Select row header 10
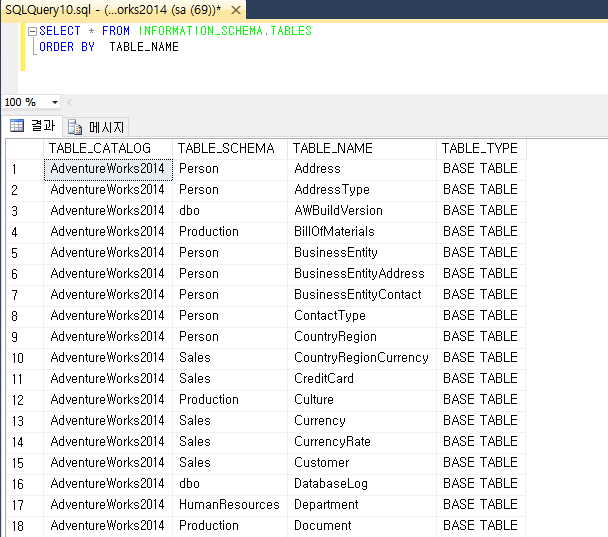 pyautogui.click(x=25, y=358)
